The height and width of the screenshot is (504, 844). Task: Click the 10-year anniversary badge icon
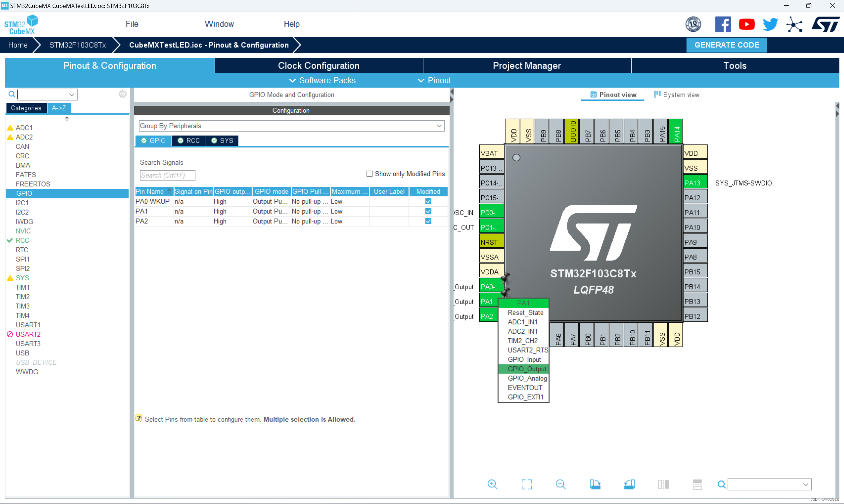point(693,24)
